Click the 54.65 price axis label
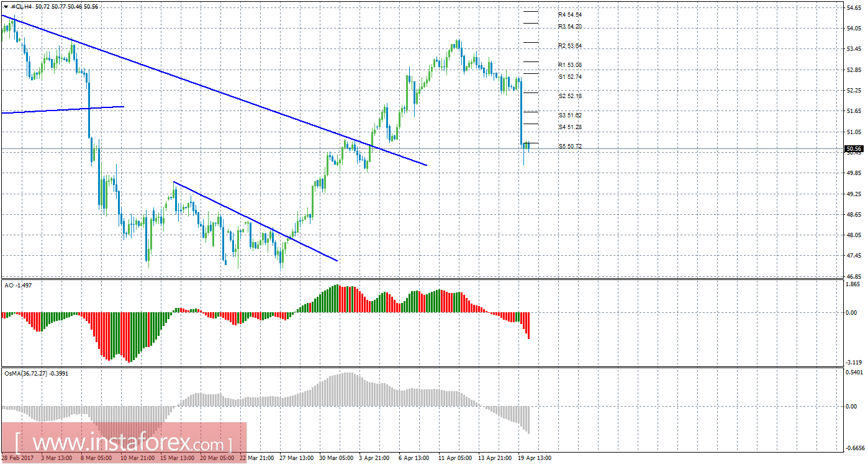This screenshot has width=868, height=465. [x=854, y=7]
